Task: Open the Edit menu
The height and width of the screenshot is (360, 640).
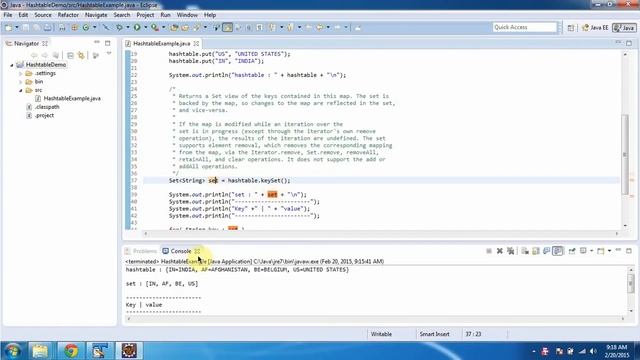Action: click(23, 15)
